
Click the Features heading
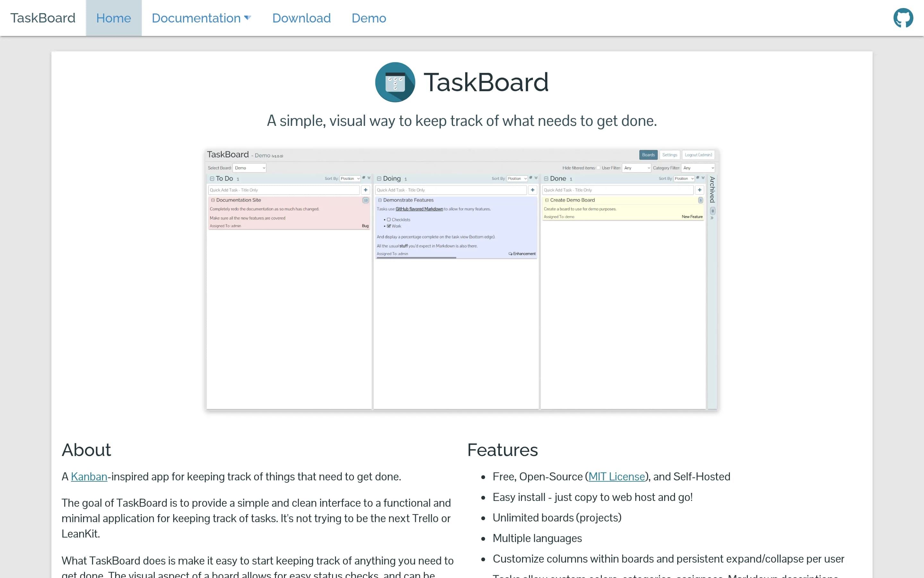click(502, 450)
